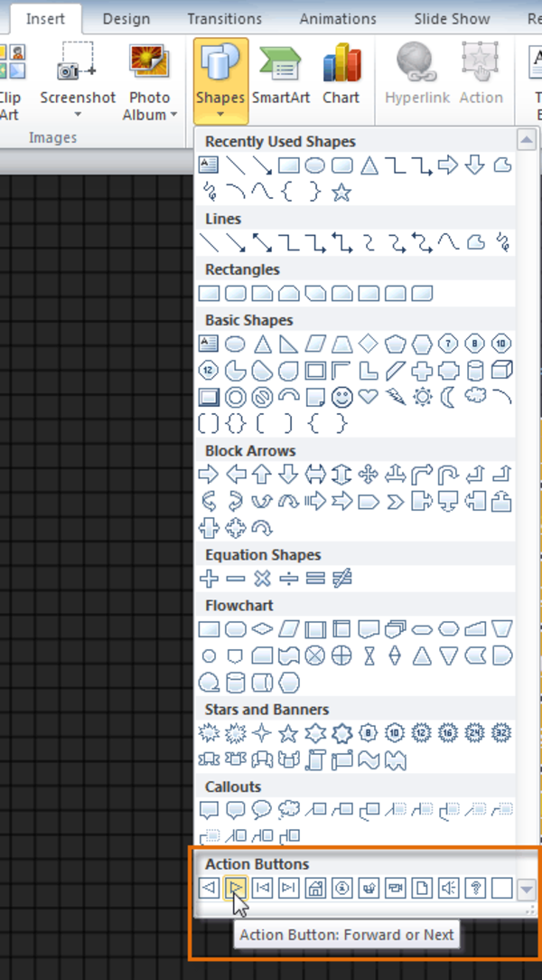
Task: Select the Sound action button
Action: [x=448, y=888]
